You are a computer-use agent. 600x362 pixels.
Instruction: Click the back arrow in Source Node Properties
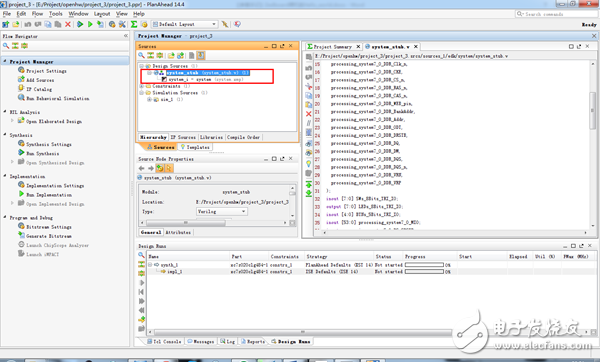(x=142, y=168)
